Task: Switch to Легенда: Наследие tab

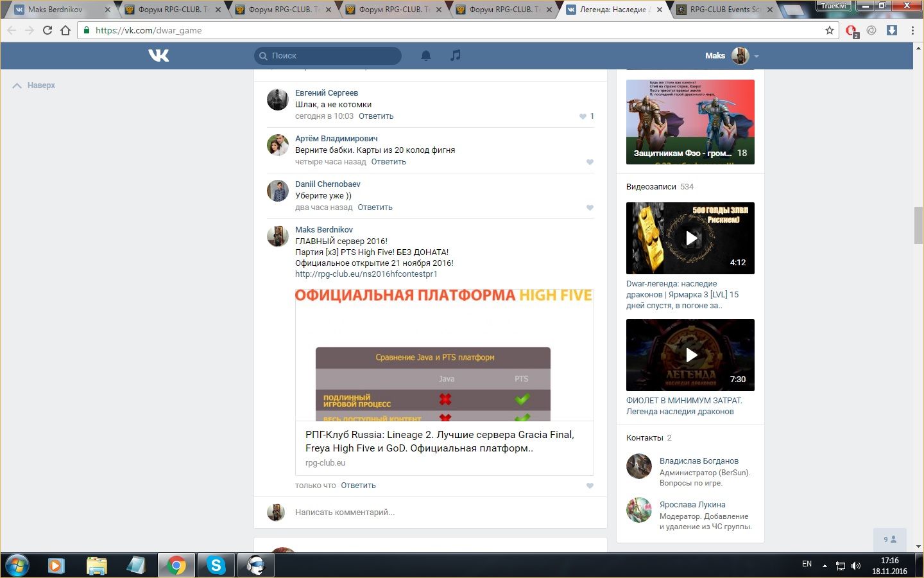Action: click(x=615, y=10)
